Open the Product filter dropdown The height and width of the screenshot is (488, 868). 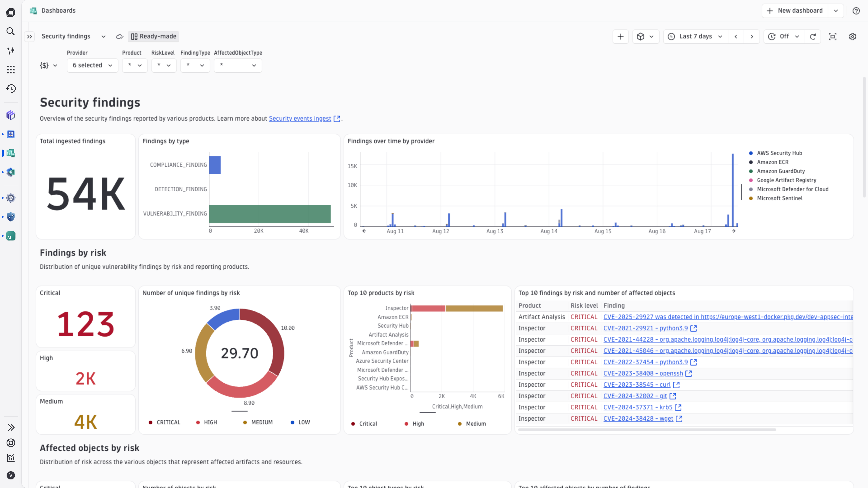[x=135, y=65]
